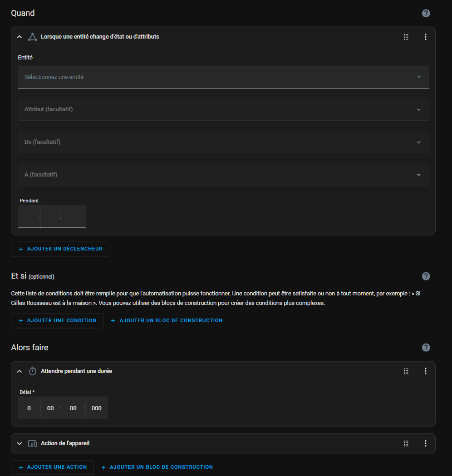The height and width of the screenshot is (476, 452).
Task: Click help icon next to Quand heading
Action: click(426, 13)
